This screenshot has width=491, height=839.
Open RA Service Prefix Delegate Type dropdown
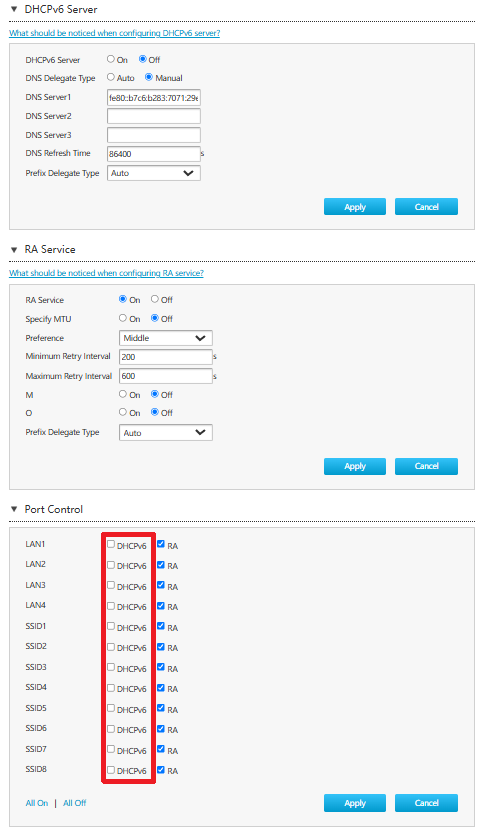166,433
